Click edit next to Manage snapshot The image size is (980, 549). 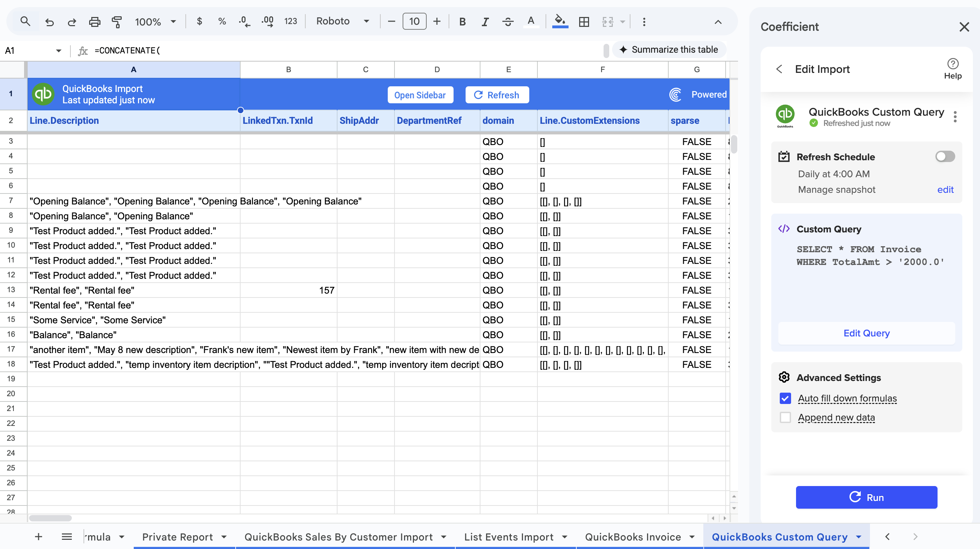946,190
